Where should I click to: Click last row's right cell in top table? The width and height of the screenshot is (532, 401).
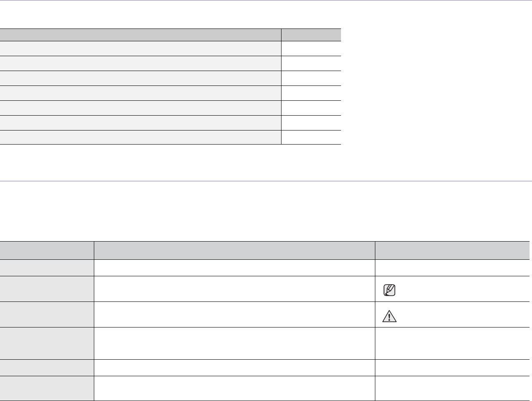(x=311, y=138)
